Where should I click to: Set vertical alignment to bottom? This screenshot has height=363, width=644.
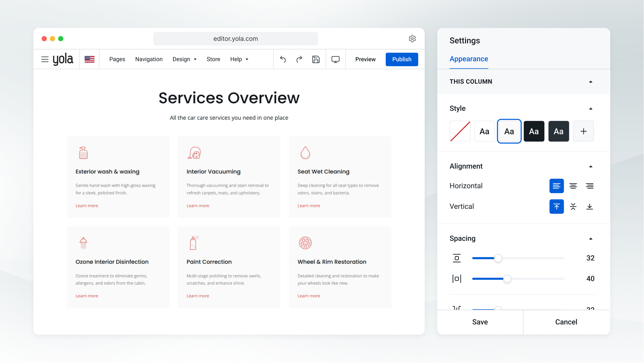click(x=590, y=207)
